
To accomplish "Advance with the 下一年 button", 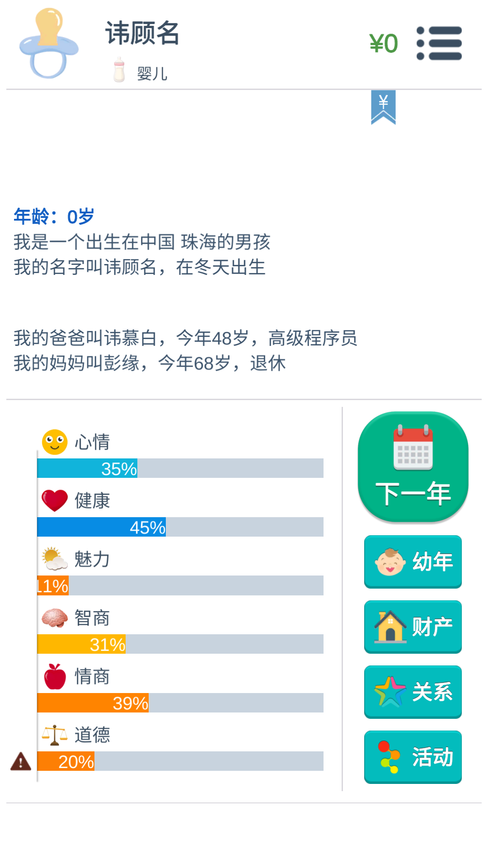I will coord(413,467).
